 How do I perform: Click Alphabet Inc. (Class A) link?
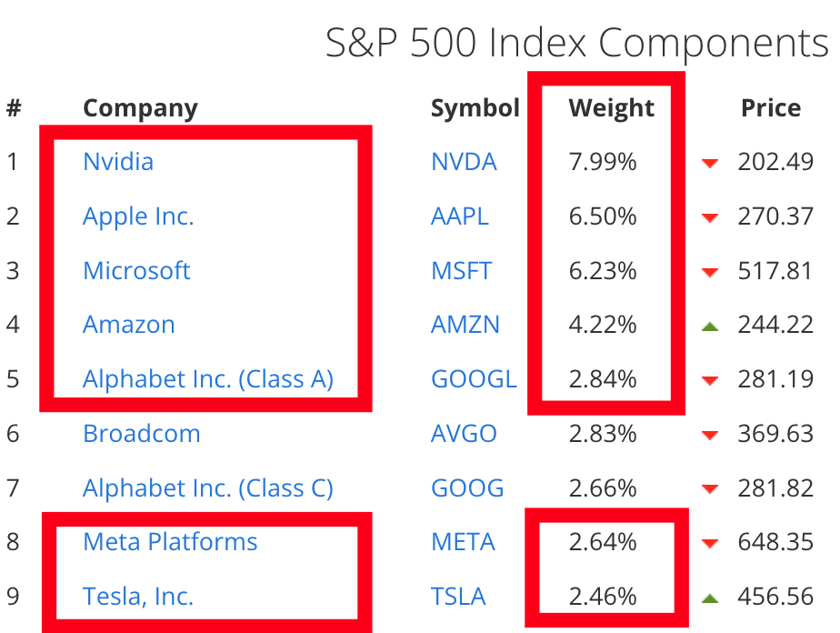click(x=208, y=379)
